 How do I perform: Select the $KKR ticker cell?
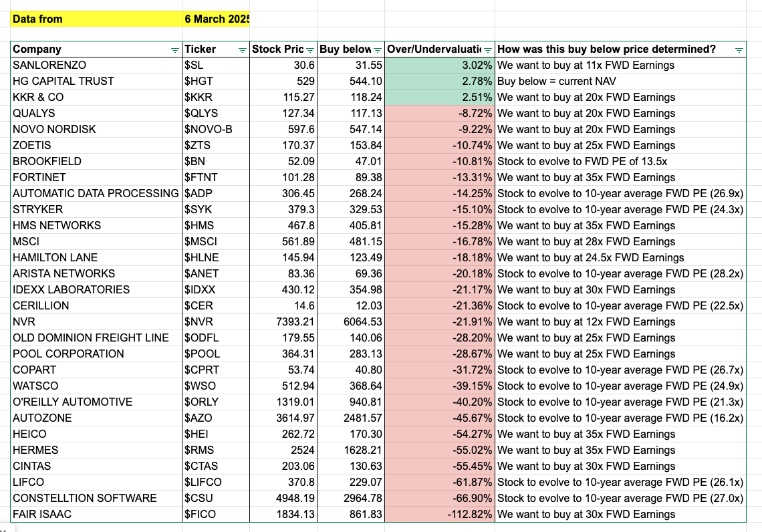[x=216, y=97]
